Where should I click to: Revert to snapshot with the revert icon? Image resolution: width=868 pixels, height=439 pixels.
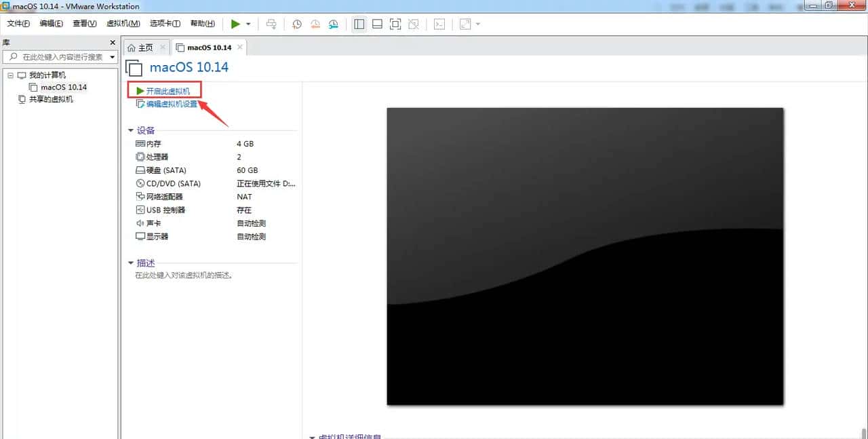point(315,24)
